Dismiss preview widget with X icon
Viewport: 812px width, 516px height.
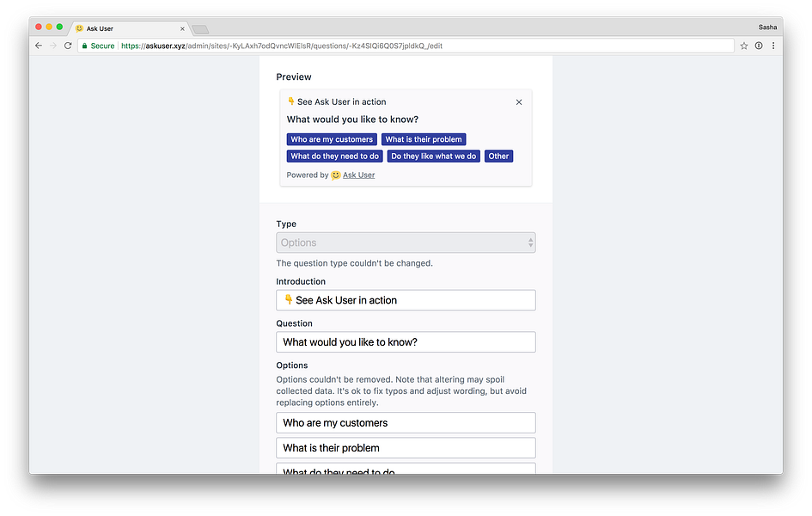click(x=519, y=102)
